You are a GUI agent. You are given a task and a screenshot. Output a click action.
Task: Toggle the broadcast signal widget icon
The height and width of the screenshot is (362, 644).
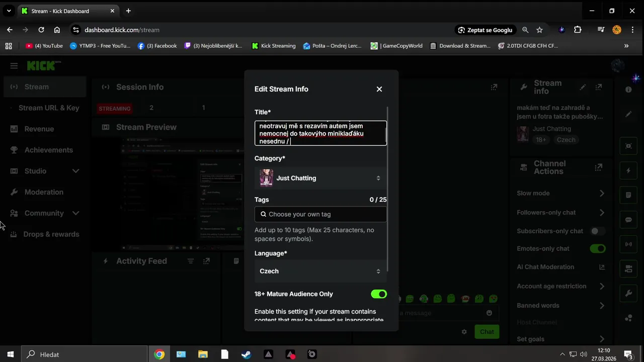tap(628, 244)
